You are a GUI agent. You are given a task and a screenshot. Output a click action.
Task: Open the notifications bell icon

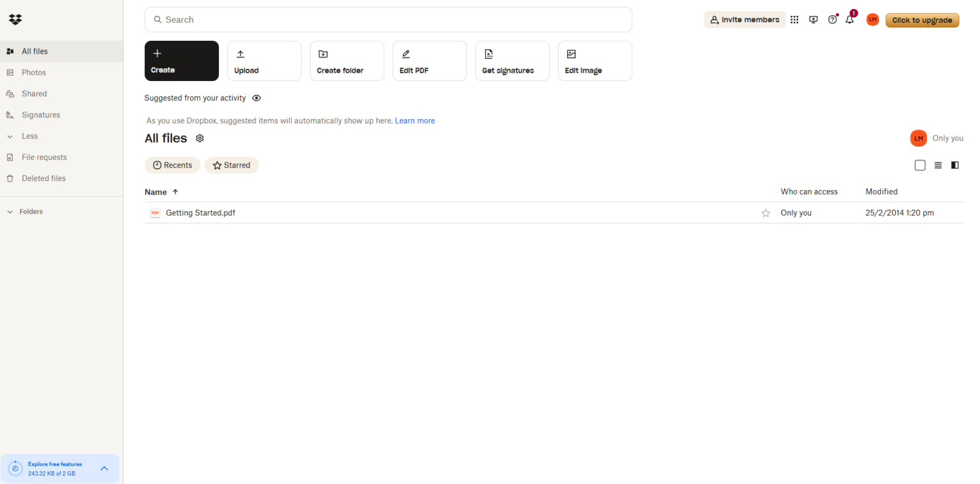(849, 20)
